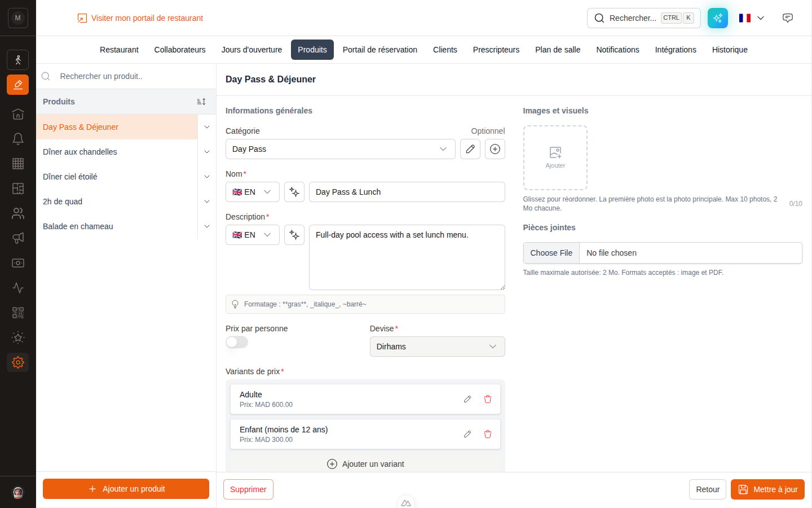Open the QR code sidebar icon

click(x=18, y=313)
